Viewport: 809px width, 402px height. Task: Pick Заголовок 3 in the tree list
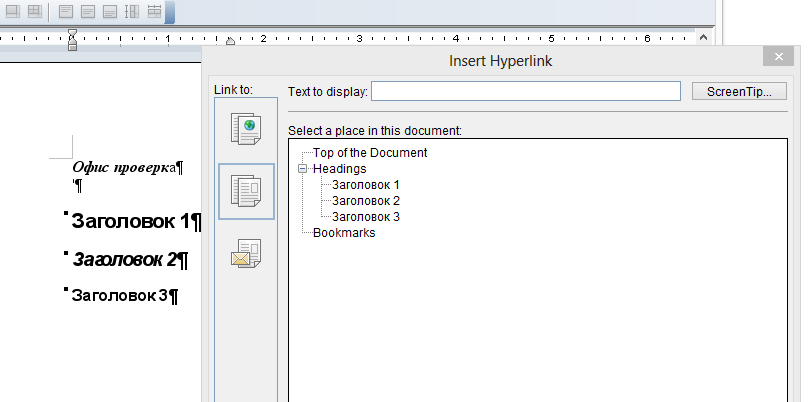(x=365, y=217)
